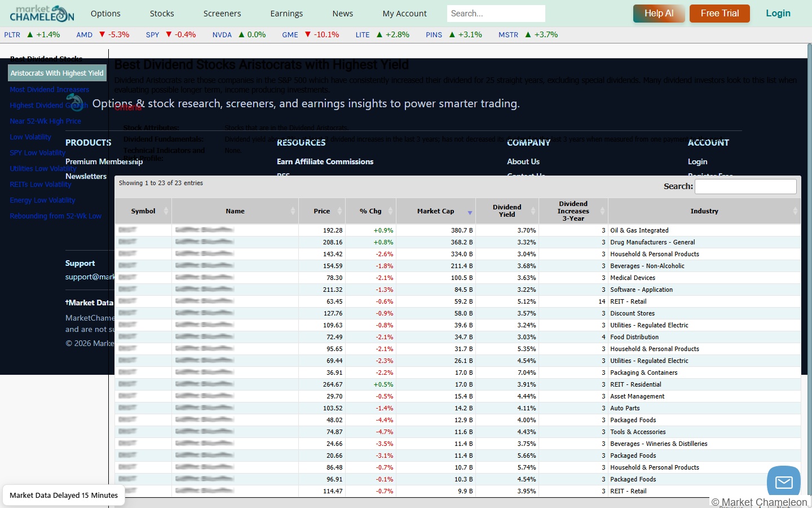Click Login link under Account footer

click(x=698, y=161)
